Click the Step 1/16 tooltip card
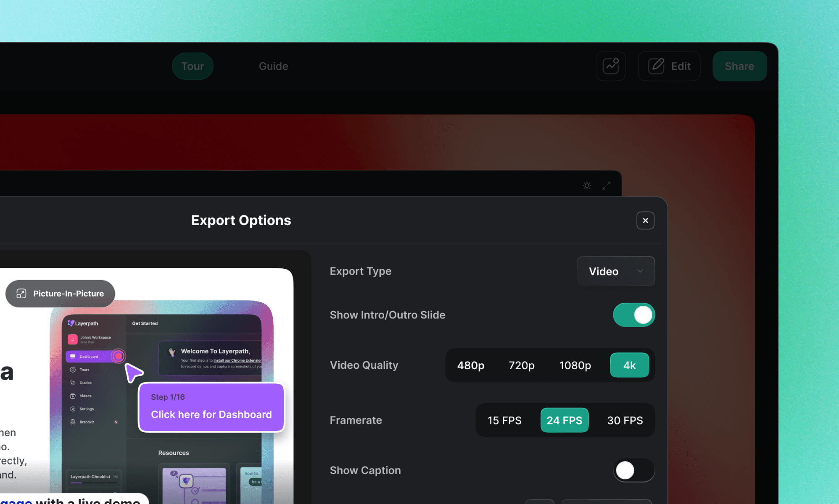839x504 pixels. point(211,407)
